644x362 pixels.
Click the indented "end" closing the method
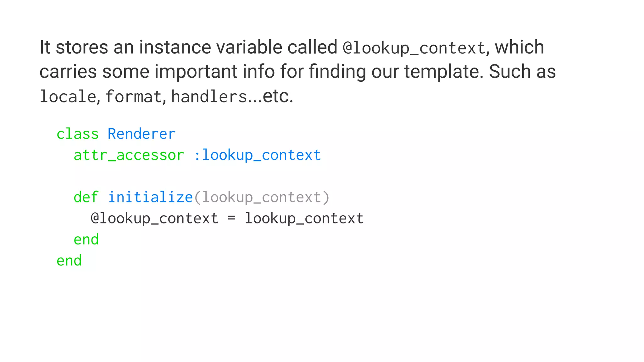[x=86, y=239]
